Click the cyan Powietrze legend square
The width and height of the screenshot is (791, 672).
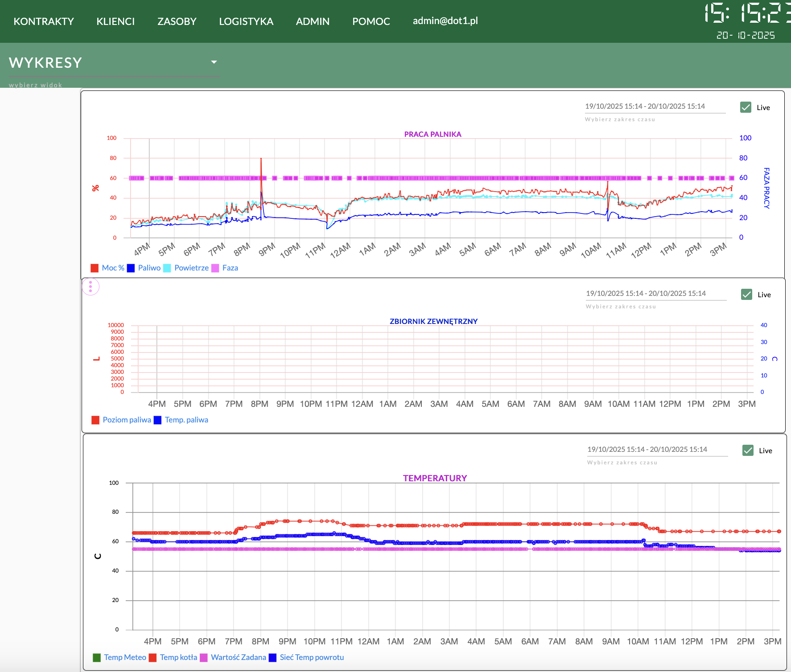pyautogui.click(x=167, y=268)
